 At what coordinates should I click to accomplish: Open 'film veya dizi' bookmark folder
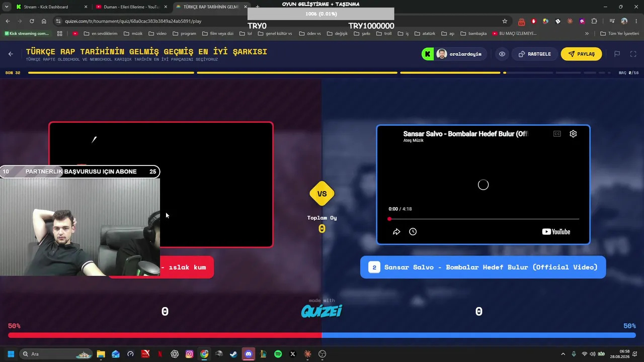[x=217, y=34]
